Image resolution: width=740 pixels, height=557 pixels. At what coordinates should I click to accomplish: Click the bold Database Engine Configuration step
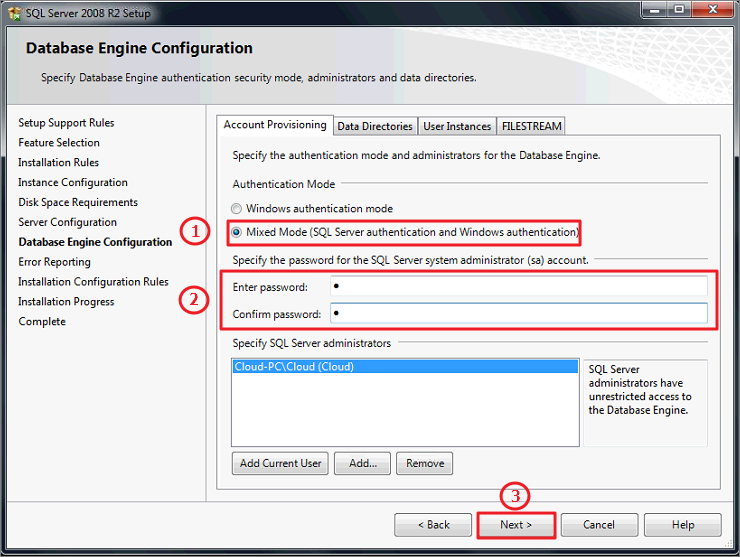(x=95, y=242)
